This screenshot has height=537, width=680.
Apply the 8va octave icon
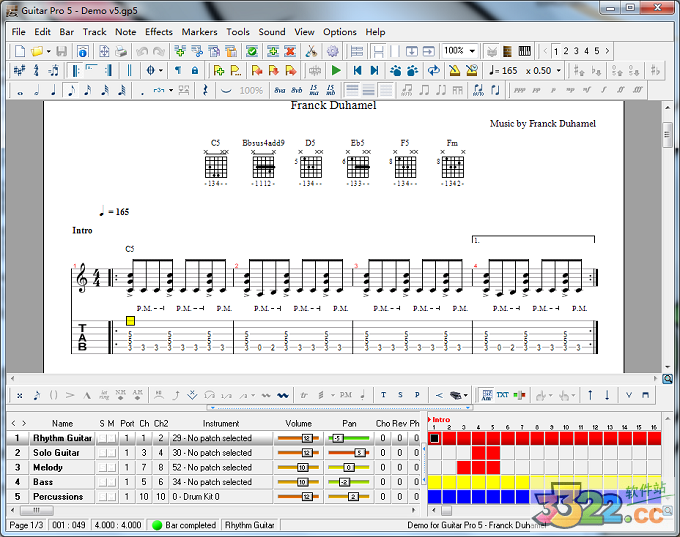280,90
